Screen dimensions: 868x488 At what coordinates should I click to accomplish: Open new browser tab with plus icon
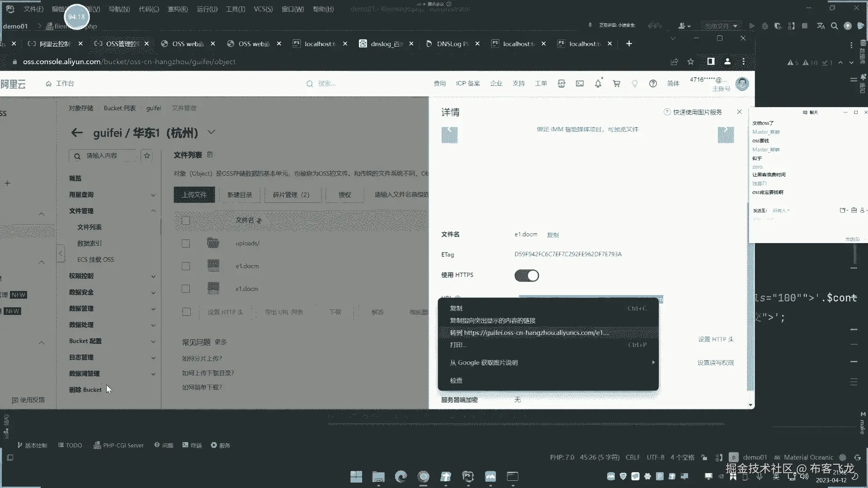(629, 44)
